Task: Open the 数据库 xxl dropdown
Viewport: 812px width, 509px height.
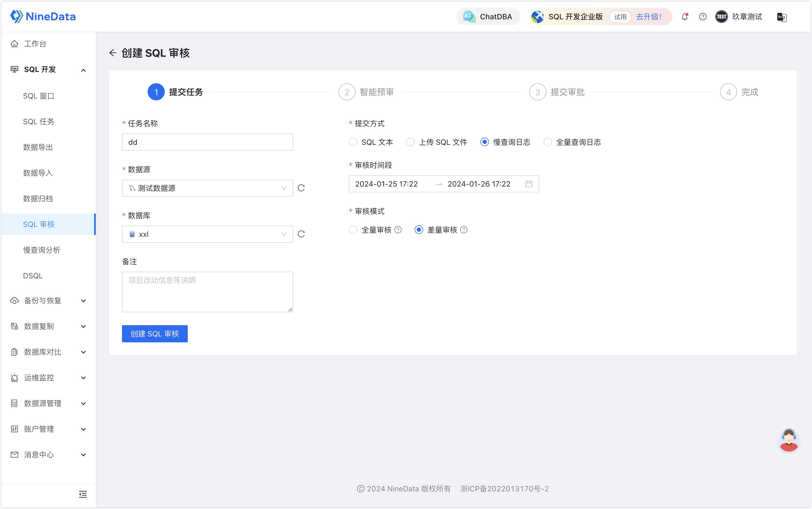Action: click(x=207, y=234)
